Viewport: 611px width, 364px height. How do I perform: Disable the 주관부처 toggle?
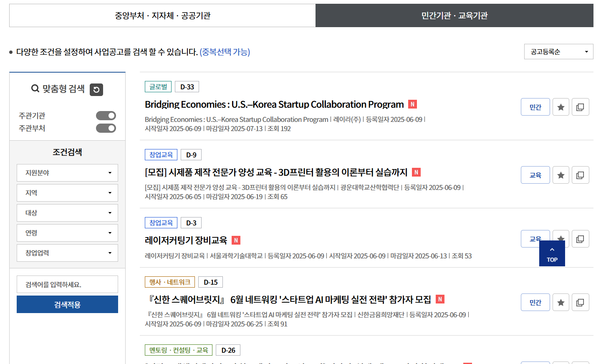[x=106, y=128]
